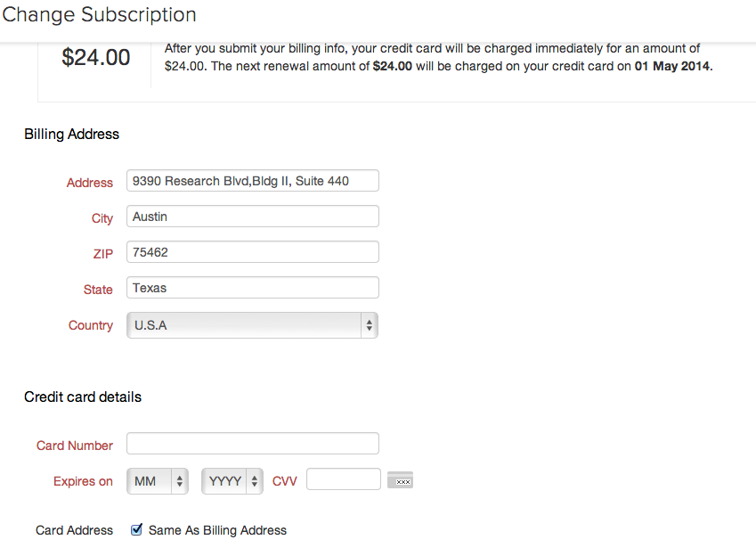
Task: Click the Expires on label
Action: coord(83,481)
